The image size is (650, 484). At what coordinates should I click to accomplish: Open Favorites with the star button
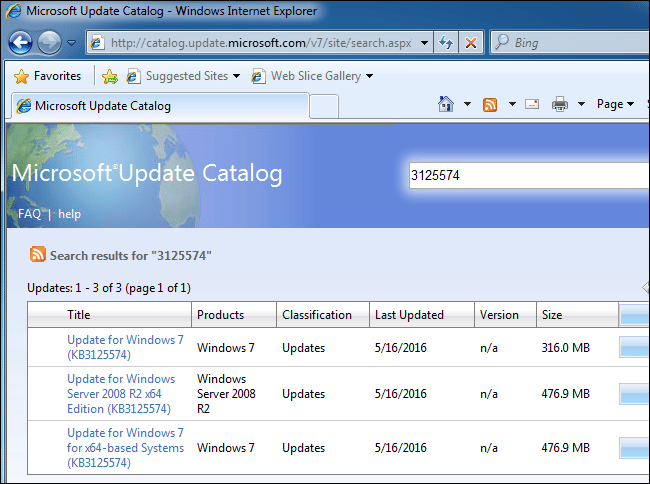(x=48, y=76)
